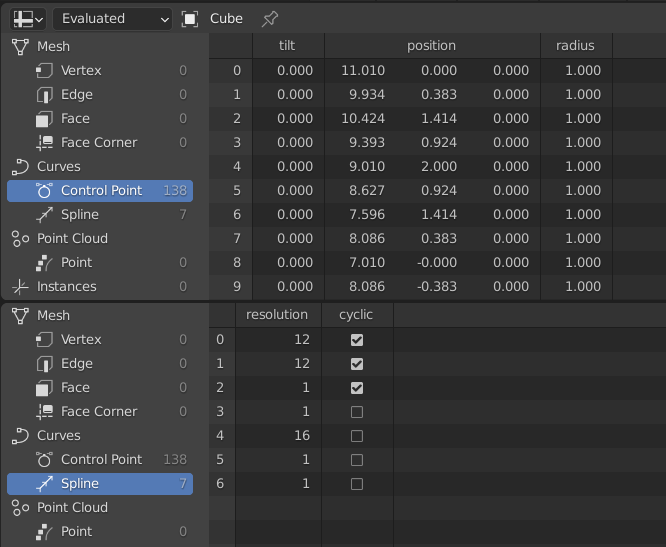Viewport: 666px width, 547px height.
Task: Click position value 2.000 in row 4
Action: tap(439, 166)
